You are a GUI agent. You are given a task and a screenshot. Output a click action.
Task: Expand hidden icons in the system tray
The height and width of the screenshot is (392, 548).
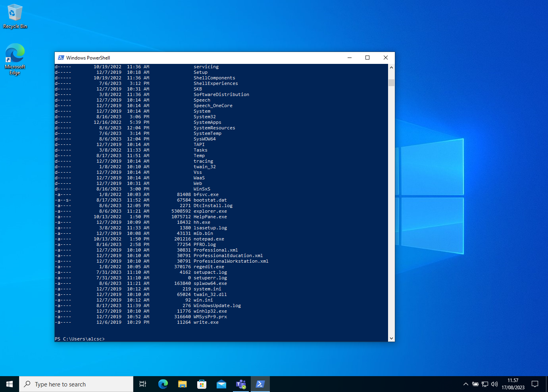point(465,384)
